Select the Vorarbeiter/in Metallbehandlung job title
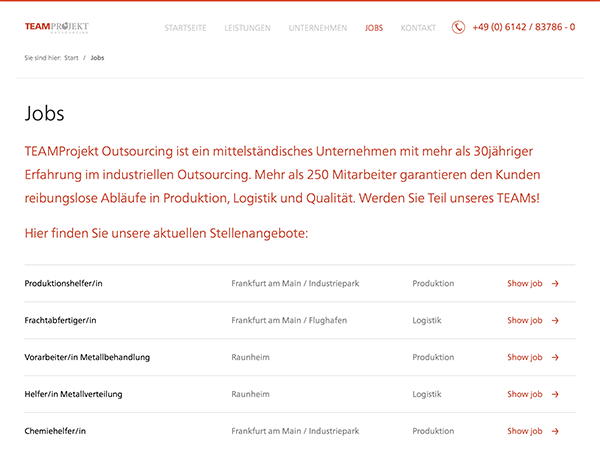The height and width of the screenshot is (456, 600). [87, 357]
